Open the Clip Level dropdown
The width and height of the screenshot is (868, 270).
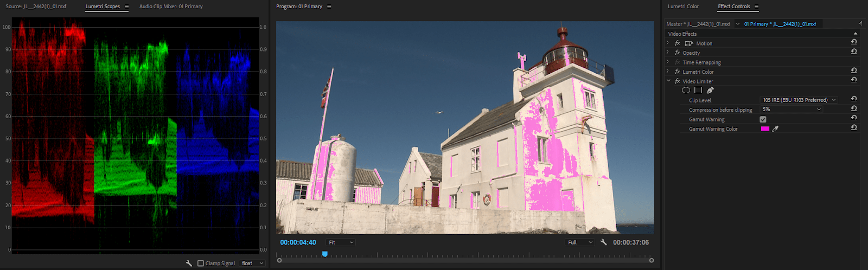point(799,100)
